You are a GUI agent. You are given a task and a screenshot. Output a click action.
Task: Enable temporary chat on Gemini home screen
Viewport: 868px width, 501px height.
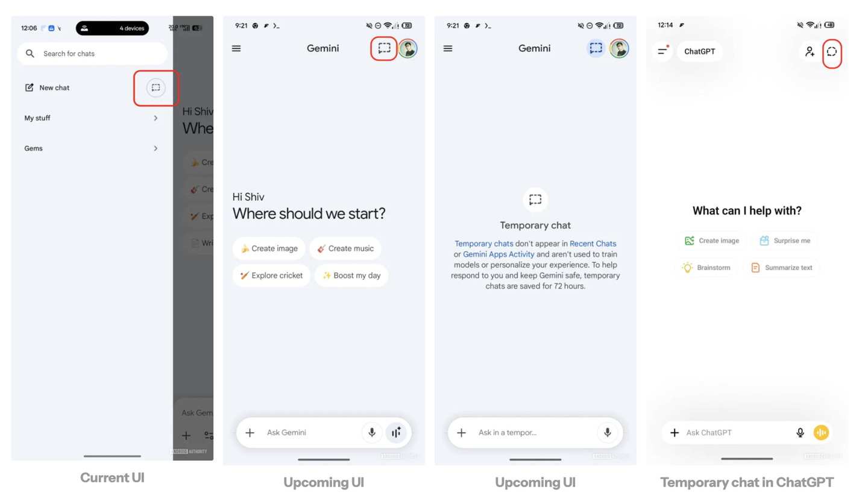coord(384,48)
